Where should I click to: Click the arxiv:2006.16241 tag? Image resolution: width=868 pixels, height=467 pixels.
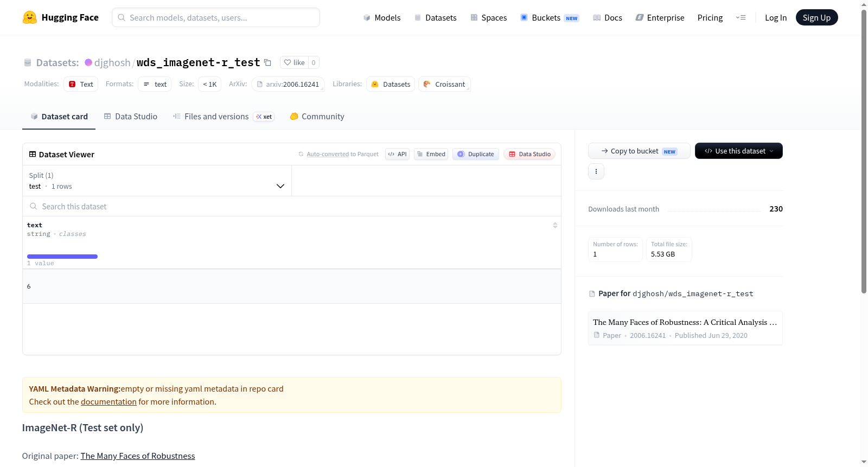pos(288,84)
